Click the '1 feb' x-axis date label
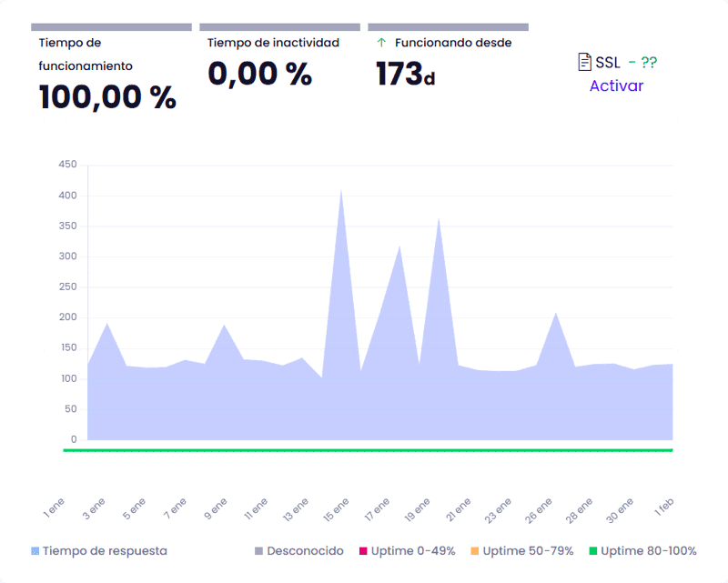Viewport: 728px width, 583px height. point(662,508)
